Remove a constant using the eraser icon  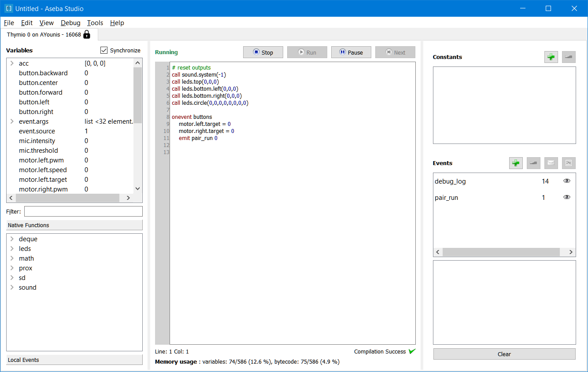569,57
